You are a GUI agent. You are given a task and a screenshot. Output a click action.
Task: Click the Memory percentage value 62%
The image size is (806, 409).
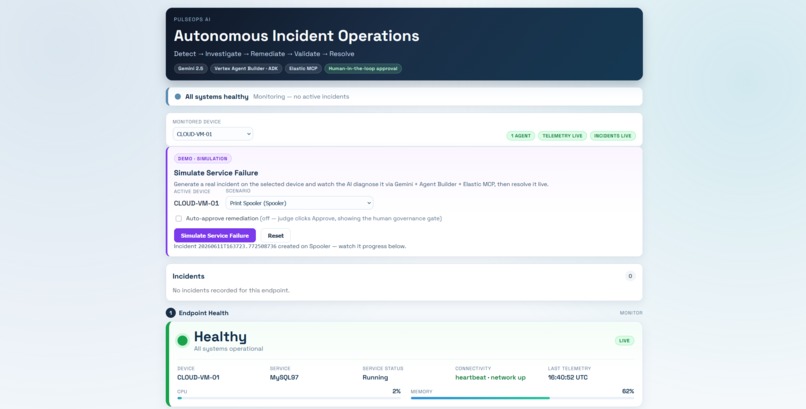tap(628, 392)
